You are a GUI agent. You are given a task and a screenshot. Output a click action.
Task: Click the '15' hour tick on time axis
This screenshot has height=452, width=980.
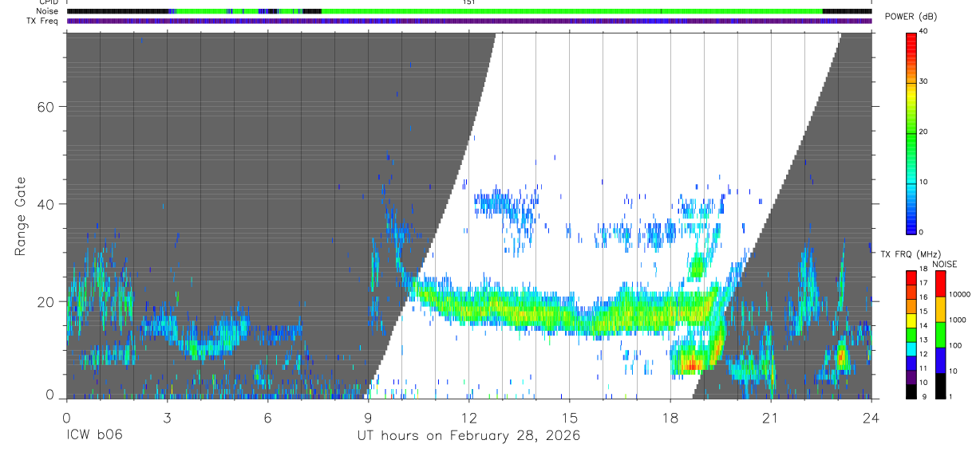point(570,417)
